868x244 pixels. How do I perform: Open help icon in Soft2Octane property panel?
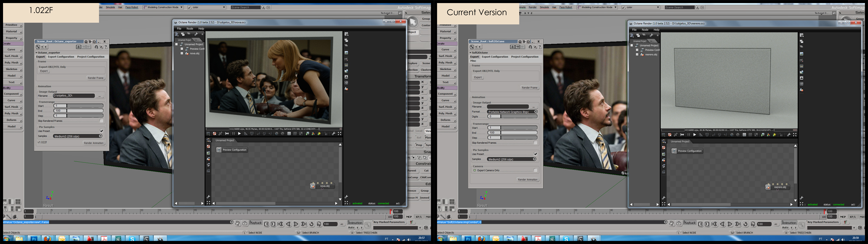click(x=539, y=47)
